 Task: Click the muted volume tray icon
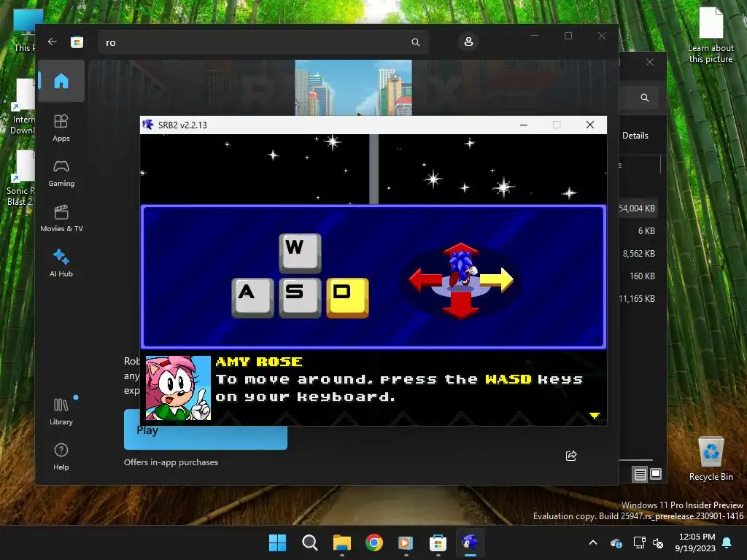click(x=658, y=542)
